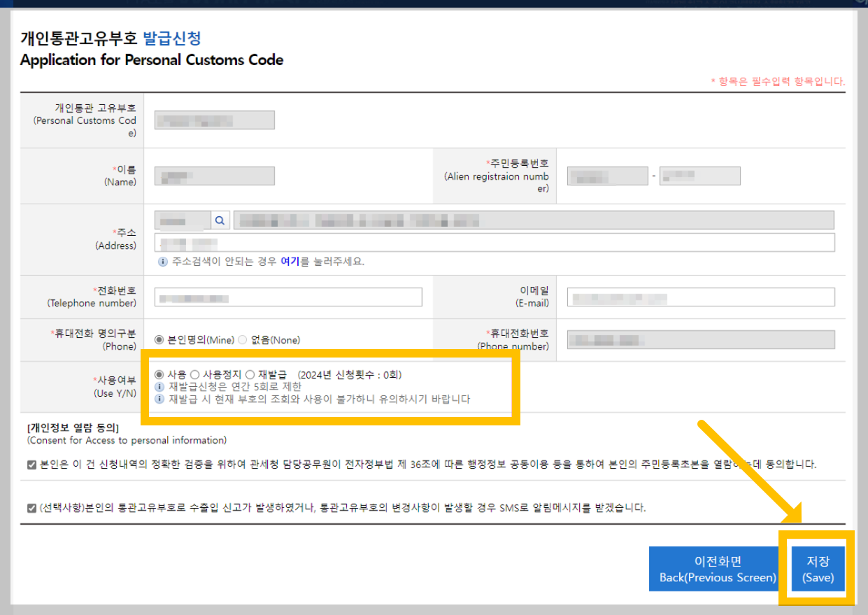Open the 여기 link for address help

290,262
